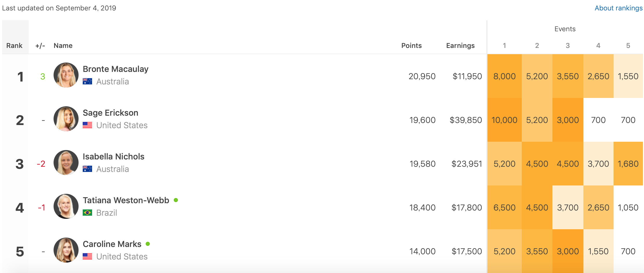
Task: Click Australia flag under Bronte Macaulay
Action: (87, 81)
